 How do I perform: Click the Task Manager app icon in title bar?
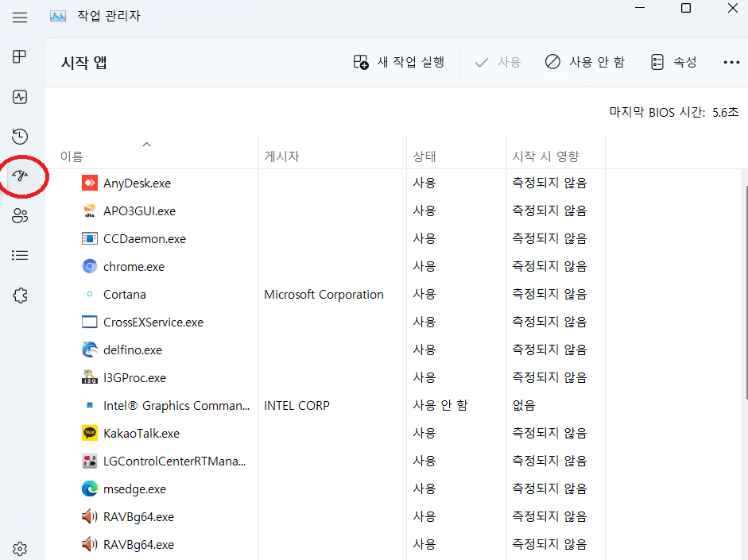pos(58,16)
